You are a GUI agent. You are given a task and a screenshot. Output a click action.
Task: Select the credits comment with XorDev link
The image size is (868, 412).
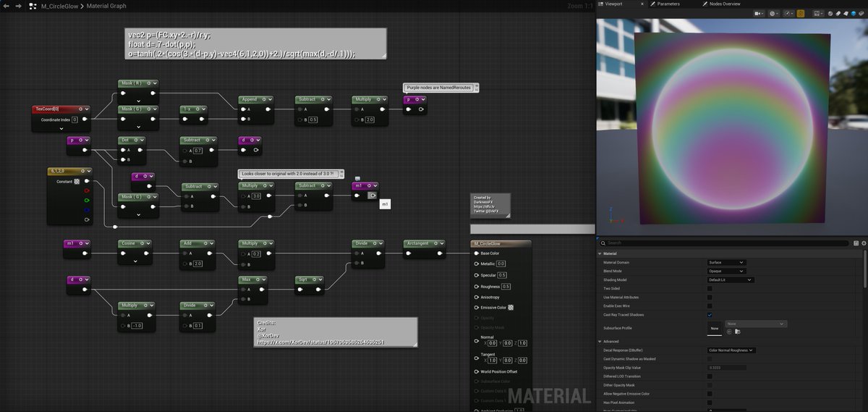click(x=336, y=332)
